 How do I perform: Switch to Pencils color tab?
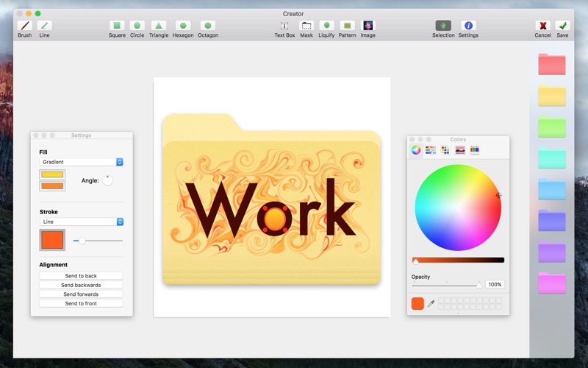[475, 150]
